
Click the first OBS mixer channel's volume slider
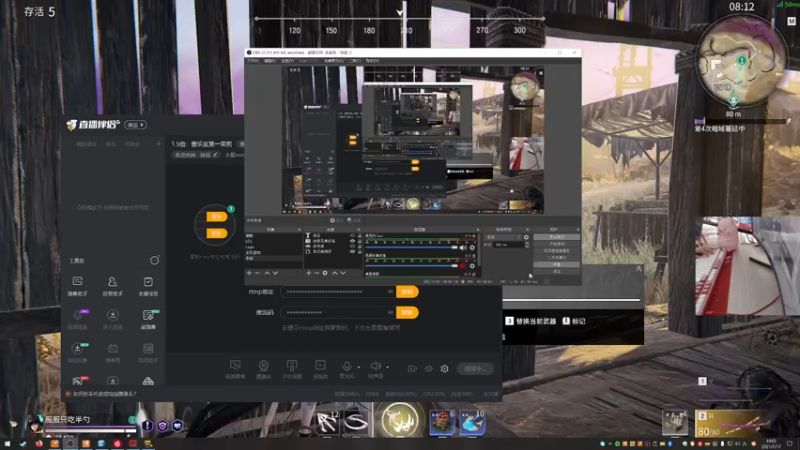411,248
